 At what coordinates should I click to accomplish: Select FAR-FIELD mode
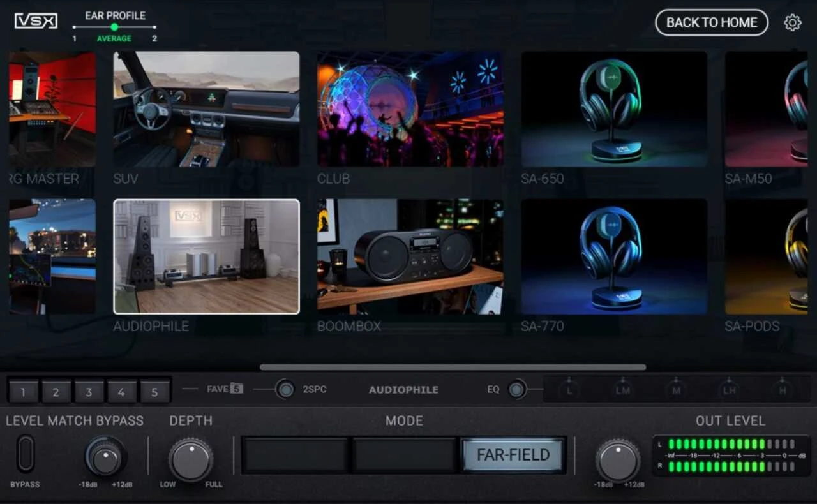tap(513, 455)
